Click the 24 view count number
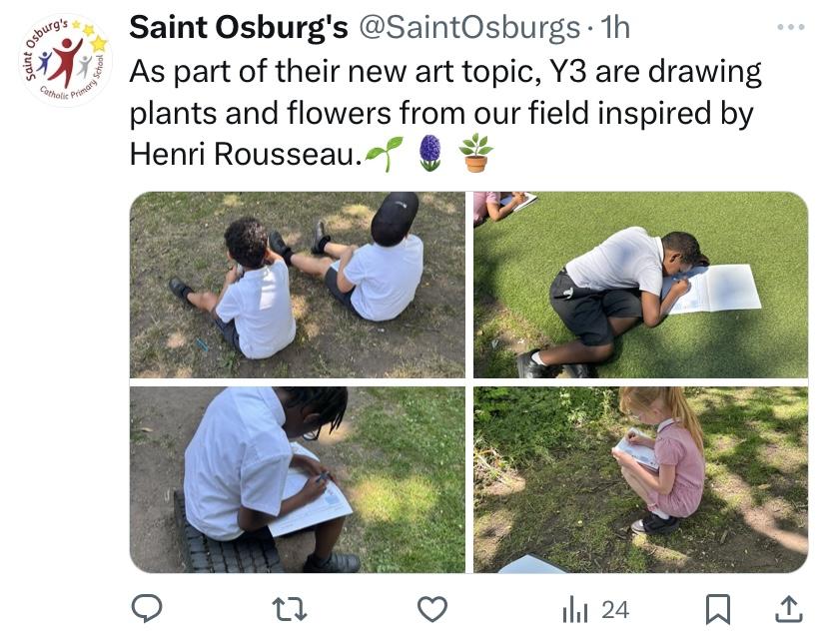Screen dimensions: 827x644 point(615,609)
